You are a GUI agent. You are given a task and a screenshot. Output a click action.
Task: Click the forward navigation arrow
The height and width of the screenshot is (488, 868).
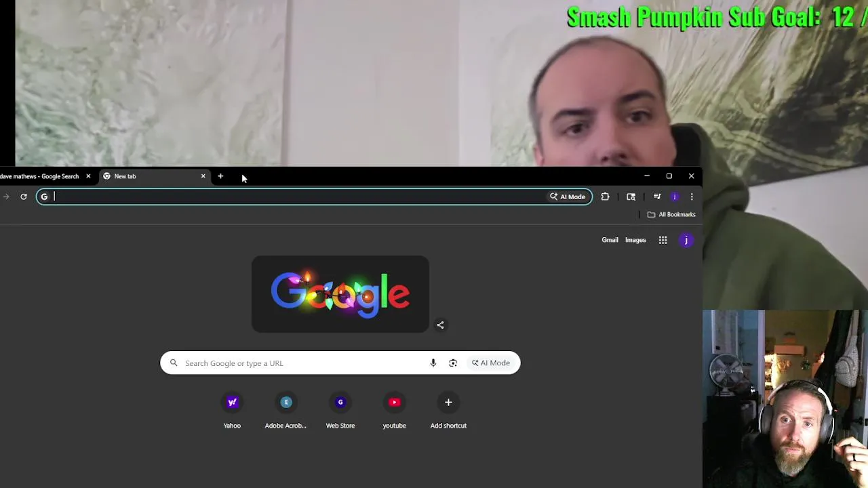tap(6, 197)
